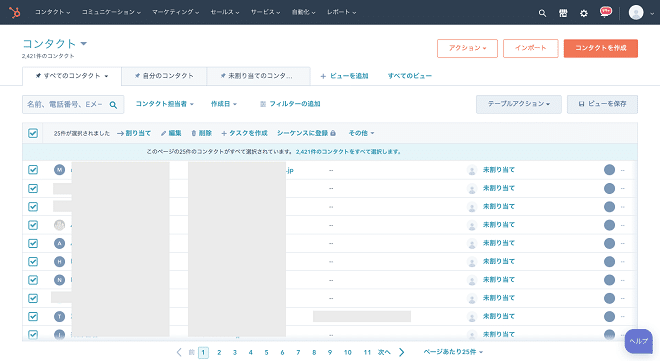Open the marketplace icon in top bar
The height and width of the screenshot is (361, 660).
tap(563, 13)
